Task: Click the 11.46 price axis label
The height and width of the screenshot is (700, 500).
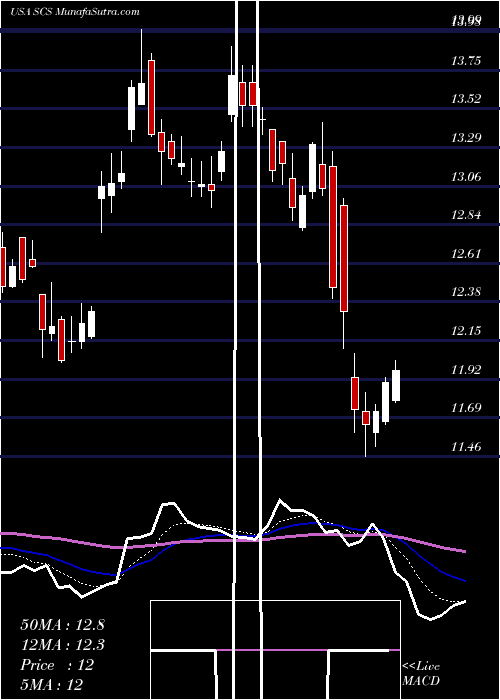Action: [466, 446]
